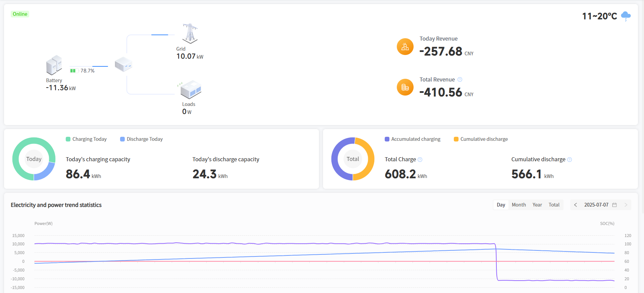
Task: Toggle the Cumulative discharge legend series
Action: pyautogui.click(x=481, y=139)
